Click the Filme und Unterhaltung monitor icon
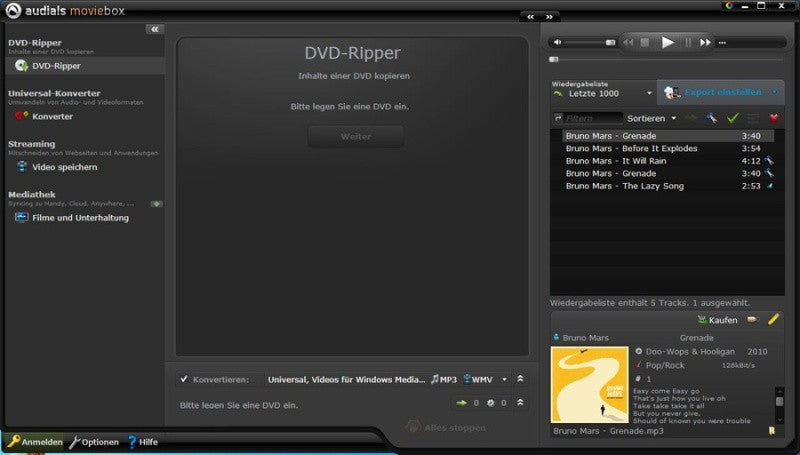Viewport: 800px width, 455px height. (x=21, y=217)
